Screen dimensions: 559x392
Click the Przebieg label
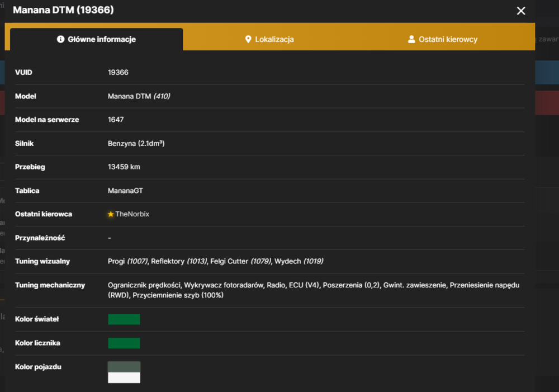pyautogui.click(x=30, y=167)
